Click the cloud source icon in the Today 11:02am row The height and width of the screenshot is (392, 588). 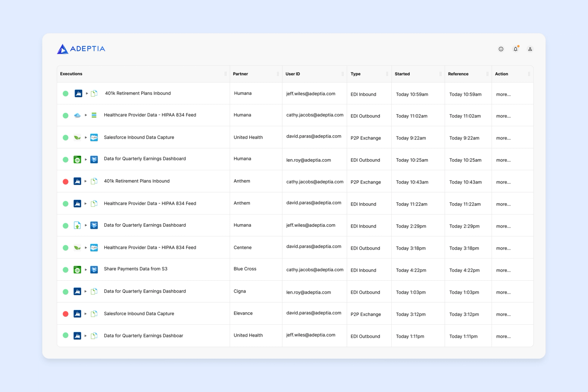pyautogui.click(x=77, y=115)
